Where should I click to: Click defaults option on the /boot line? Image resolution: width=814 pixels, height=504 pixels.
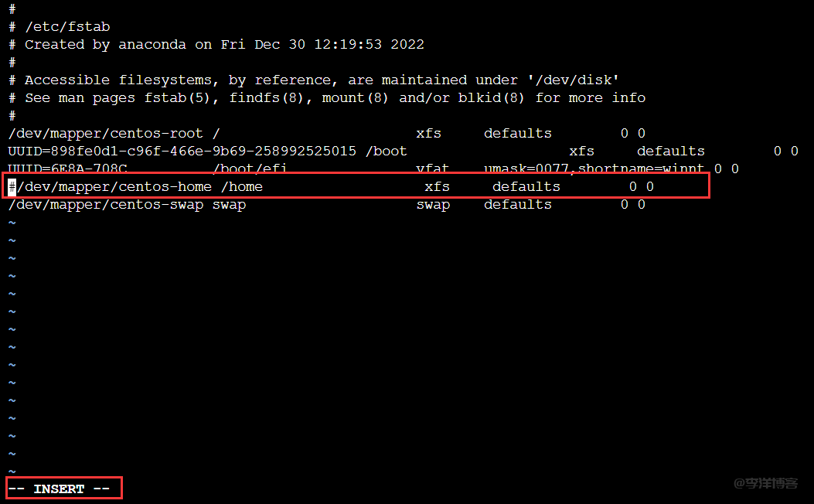(x=671, y=151)
